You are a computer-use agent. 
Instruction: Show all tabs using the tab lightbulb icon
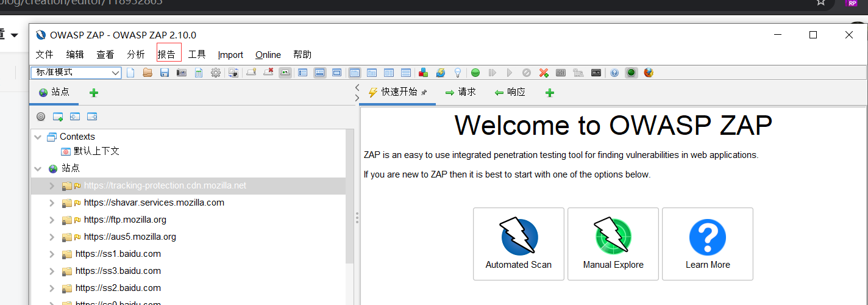click(x=251, y=73)
